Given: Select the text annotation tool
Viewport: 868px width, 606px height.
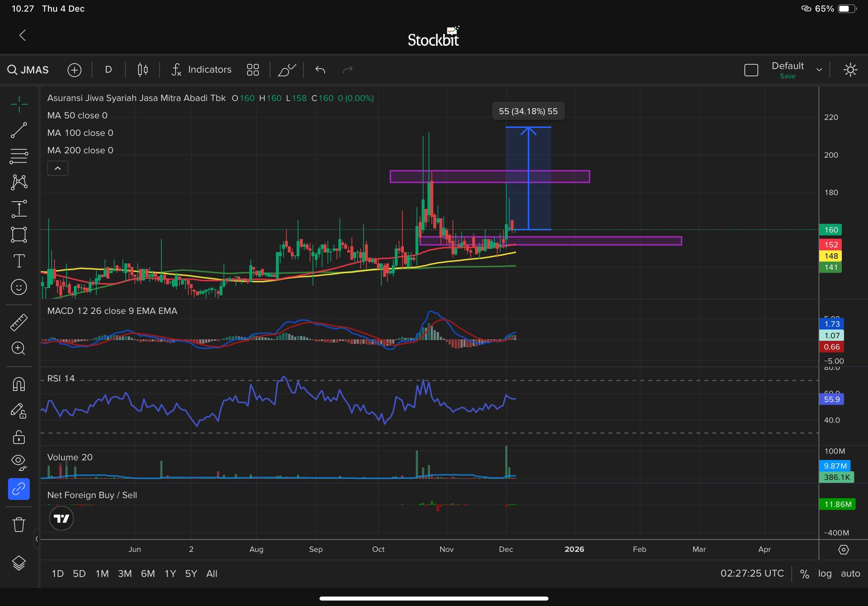Looking at the screenshot, I should [x=19, y=261].
